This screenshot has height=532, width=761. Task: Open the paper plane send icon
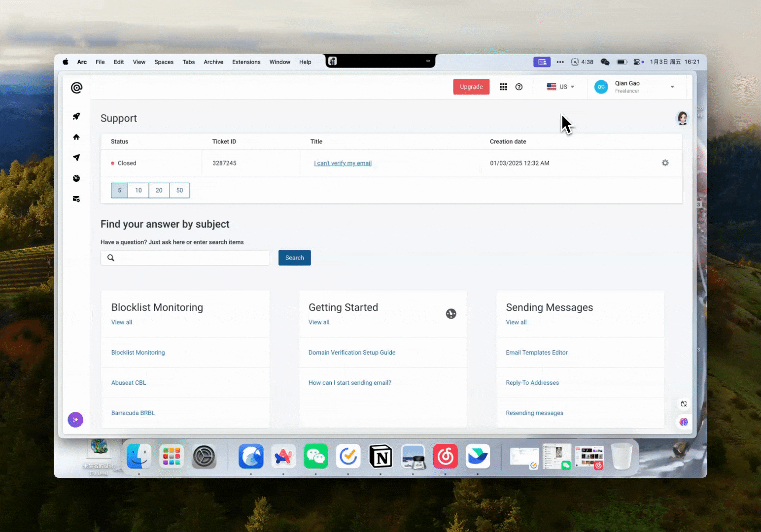[76, 158]
